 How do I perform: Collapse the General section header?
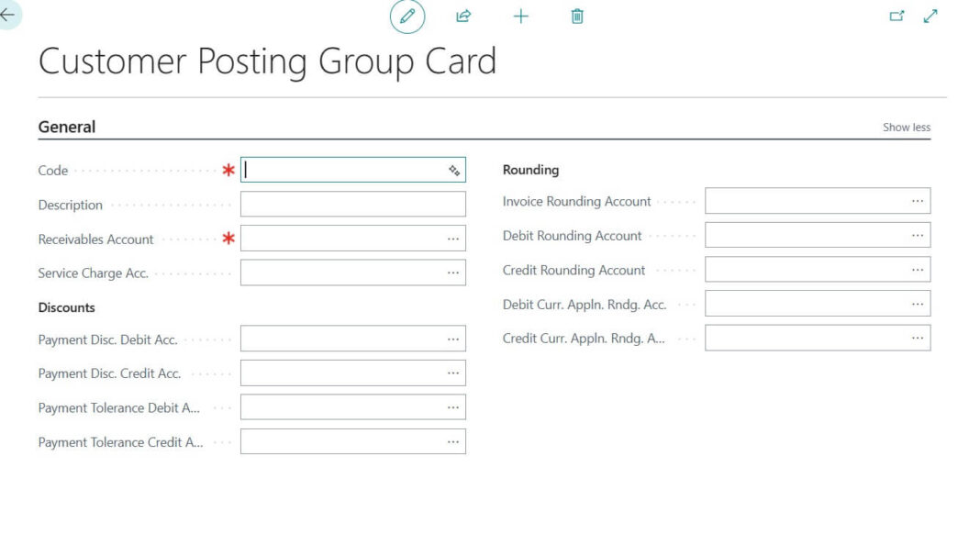coord(67,127)
